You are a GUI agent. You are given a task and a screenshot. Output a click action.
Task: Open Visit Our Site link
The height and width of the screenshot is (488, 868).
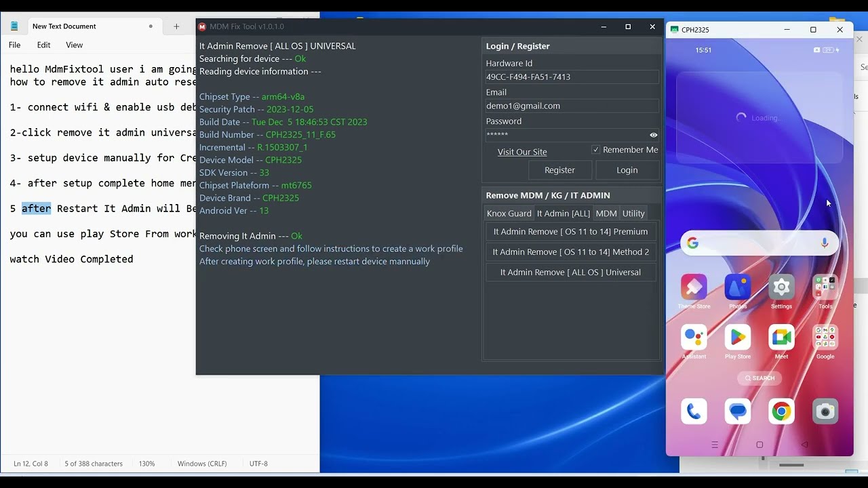click(x=522, y=152)
